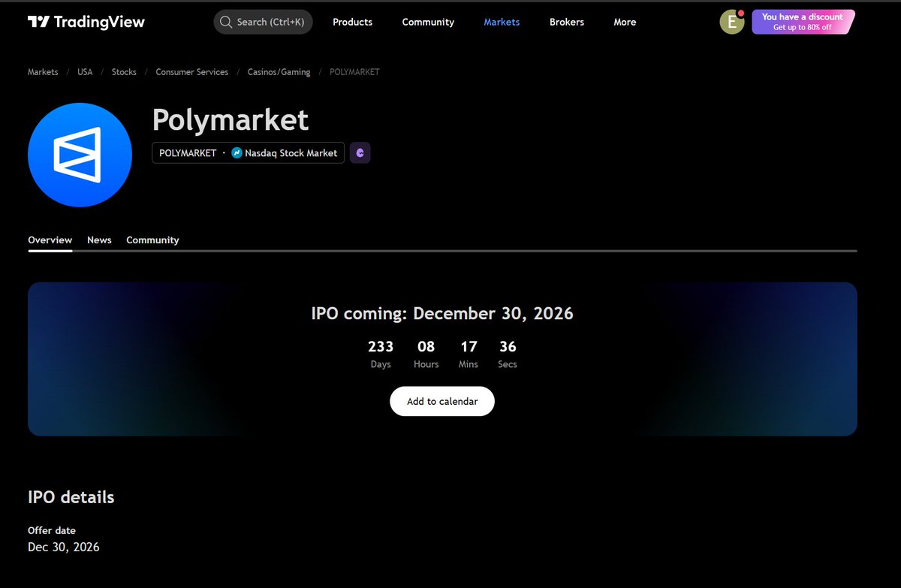This screenshot has width=901, height=588.
Task: Click the Polymarket blue logo
Action: (x=80, y=155)
